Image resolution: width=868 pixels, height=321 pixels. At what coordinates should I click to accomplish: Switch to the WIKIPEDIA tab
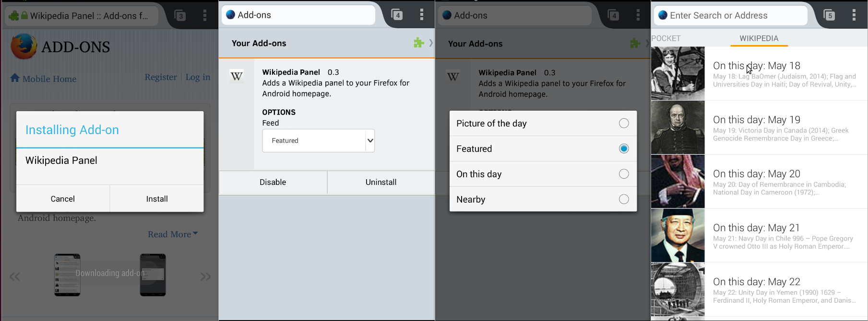[759, 38]
